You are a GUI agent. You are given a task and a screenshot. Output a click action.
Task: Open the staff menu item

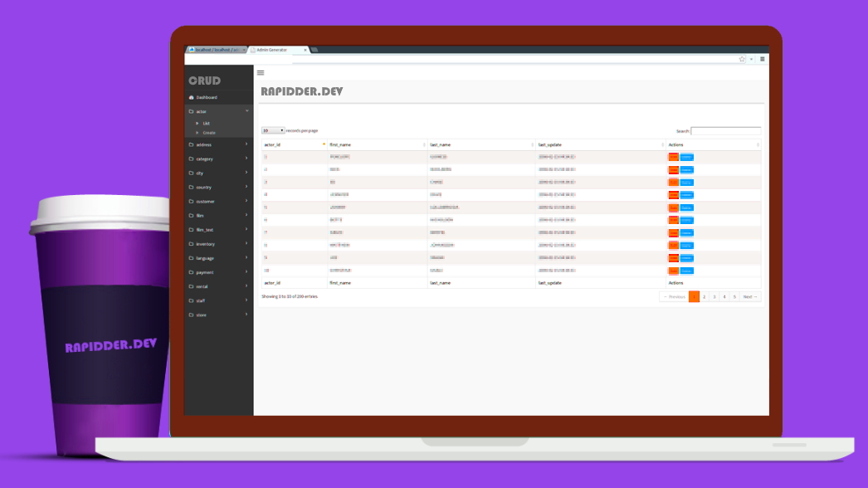coord(219,300)
